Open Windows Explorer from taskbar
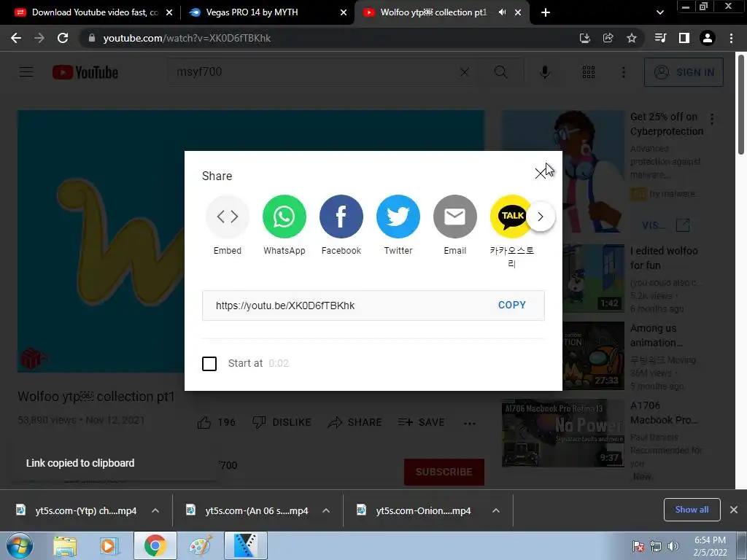Image resolution: width=747 pixels, height=560 pixels. pyautogui.click(x=65, y=546)
